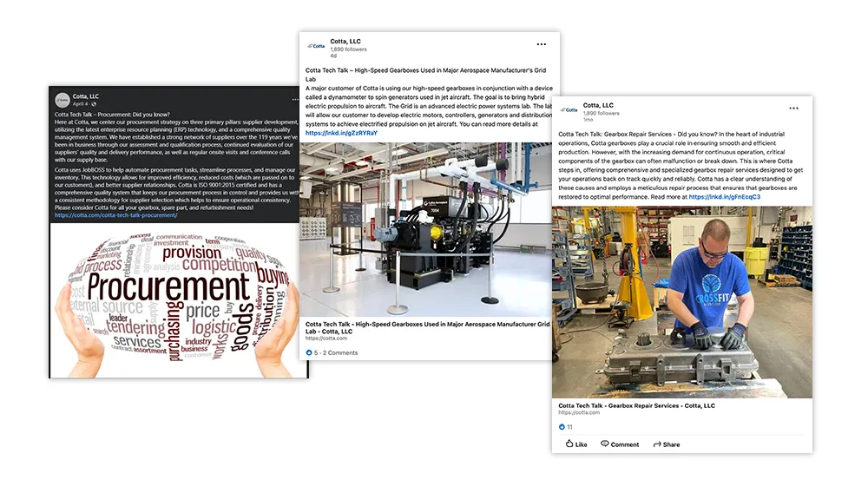Click the '4d' timestamp on the aerospace post

[x=333, y=56]
